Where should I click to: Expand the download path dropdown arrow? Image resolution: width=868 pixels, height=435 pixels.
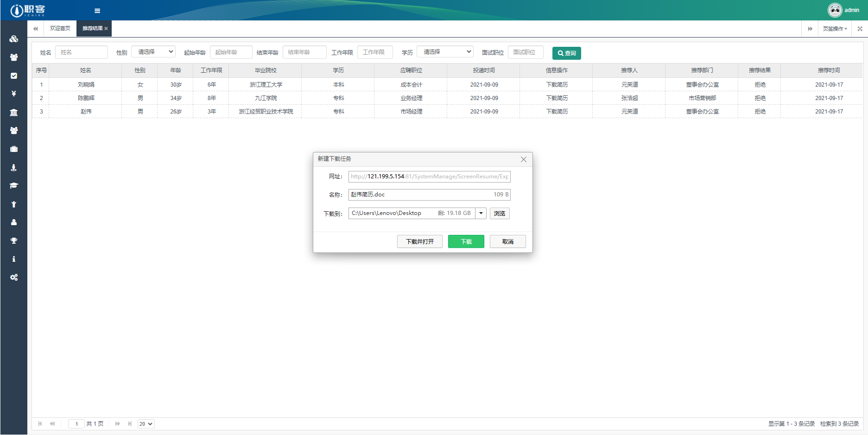click(481, 213)
